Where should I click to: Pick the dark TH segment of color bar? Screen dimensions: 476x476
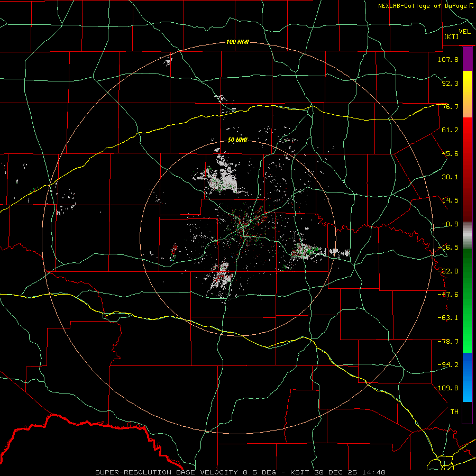[467, 413]
